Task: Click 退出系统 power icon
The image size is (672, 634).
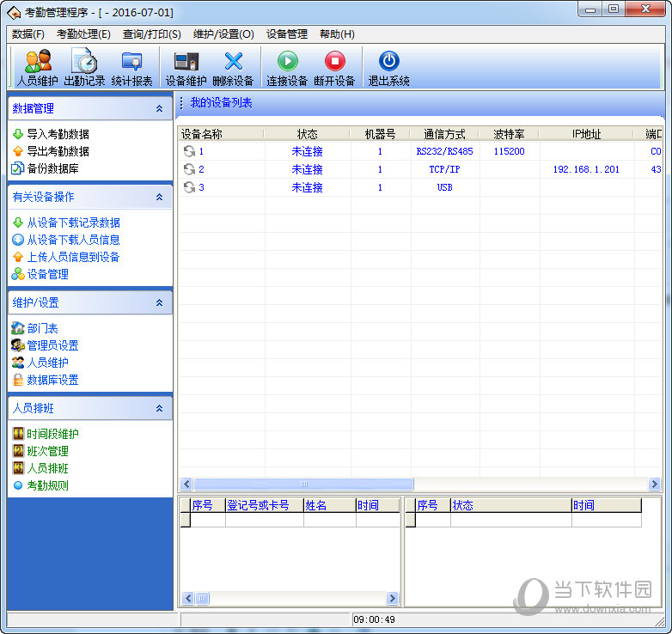Action: 388,61
